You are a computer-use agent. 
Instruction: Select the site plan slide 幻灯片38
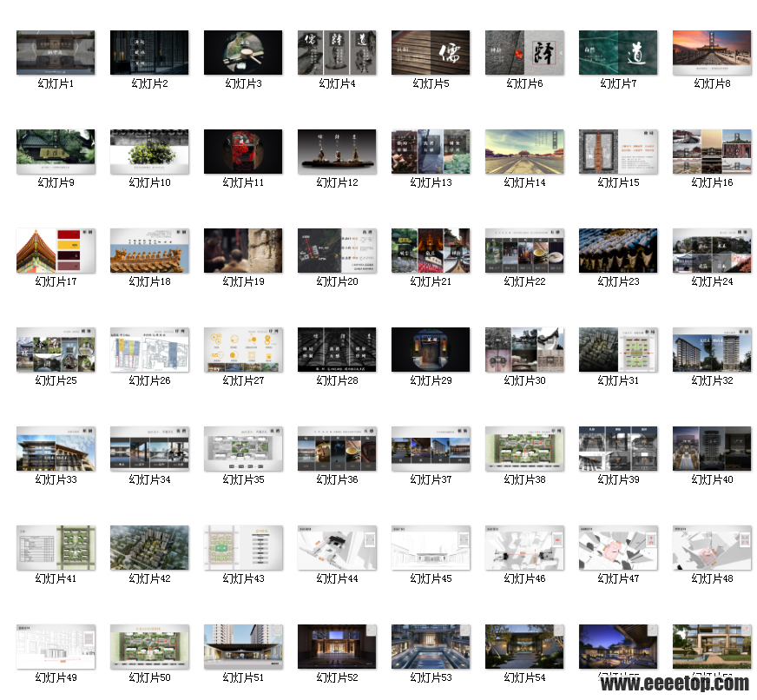pos(524,449)
